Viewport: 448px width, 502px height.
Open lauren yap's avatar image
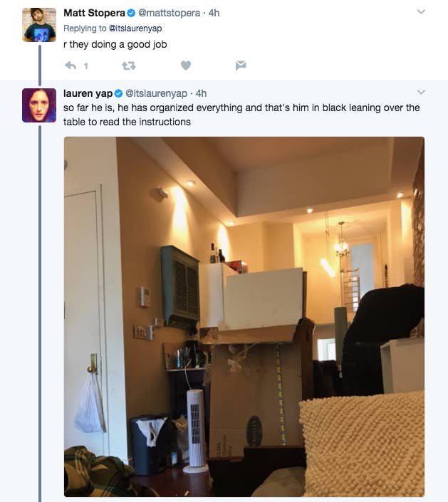tap(39, 105)
